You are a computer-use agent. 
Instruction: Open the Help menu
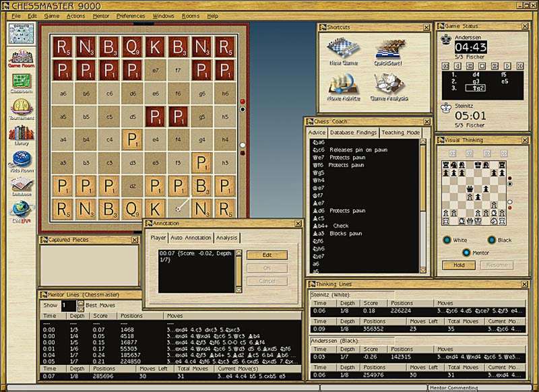click(212, 15)
